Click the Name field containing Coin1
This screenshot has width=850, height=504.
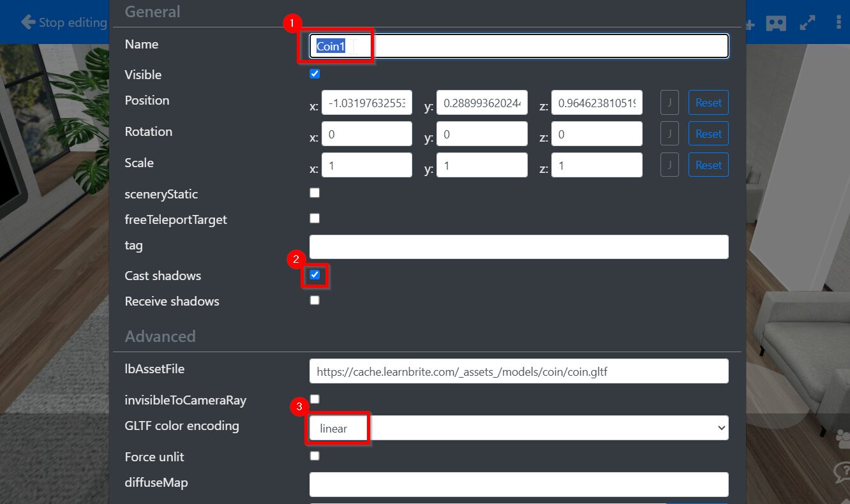click(x=518, y=46)
